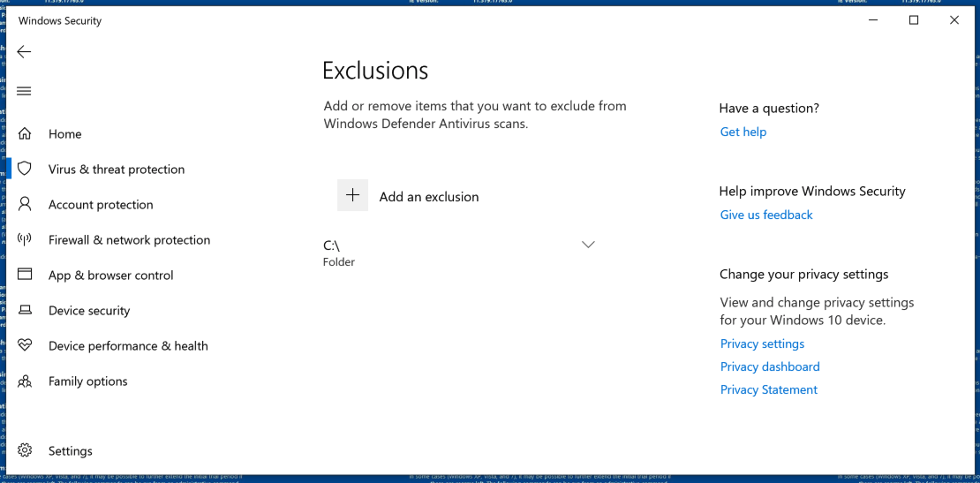
Task: Click the Settings gear icon
Action: (25, 450)
